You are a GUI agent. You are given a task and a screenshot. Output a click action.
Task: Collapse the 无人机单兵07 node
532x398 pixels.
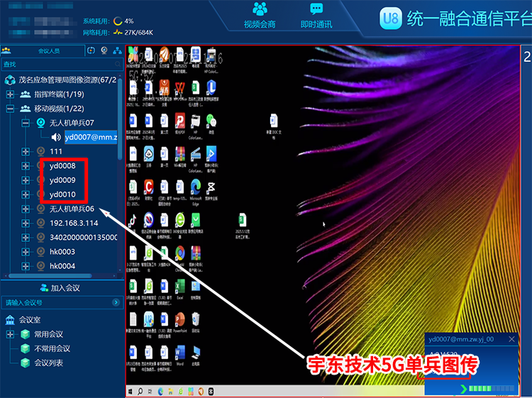pyautogui.click(x=26, y=123)
